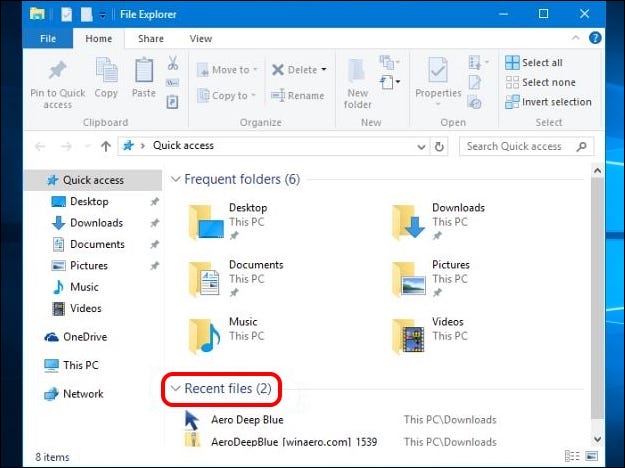Select Downloads in navigation pane
Image resolution: width=625 pixels, height=468 pixels.
coord(93,223)
